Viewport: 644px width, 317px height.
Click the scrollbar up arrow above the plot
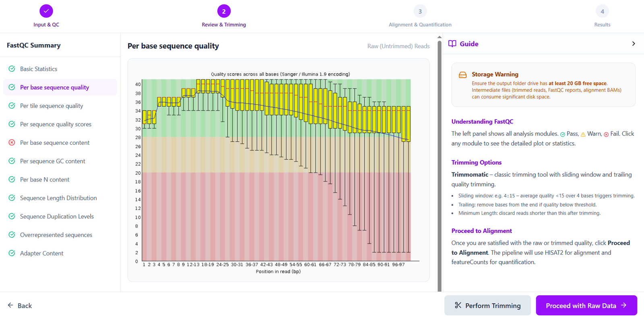coord(440,37)
